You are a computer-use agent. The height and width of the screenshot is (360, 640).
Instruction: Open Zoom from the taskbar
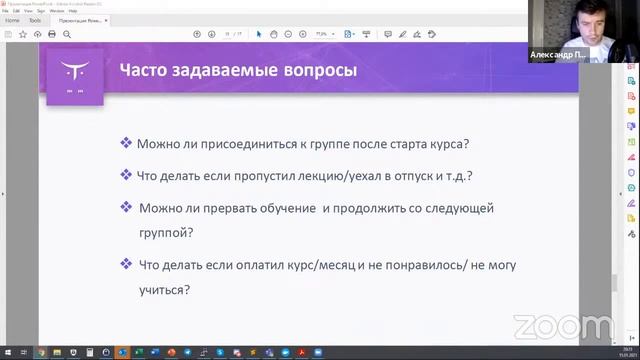pyautogui.click(x=318, y=352)
